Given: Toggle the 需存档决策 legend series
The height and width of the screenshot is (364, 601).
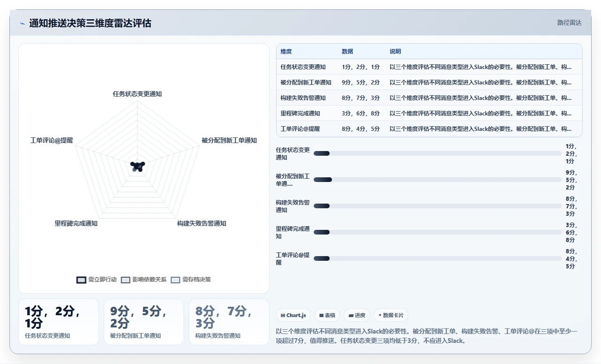Looking at the screenshot, I should [x=191, y=280].
